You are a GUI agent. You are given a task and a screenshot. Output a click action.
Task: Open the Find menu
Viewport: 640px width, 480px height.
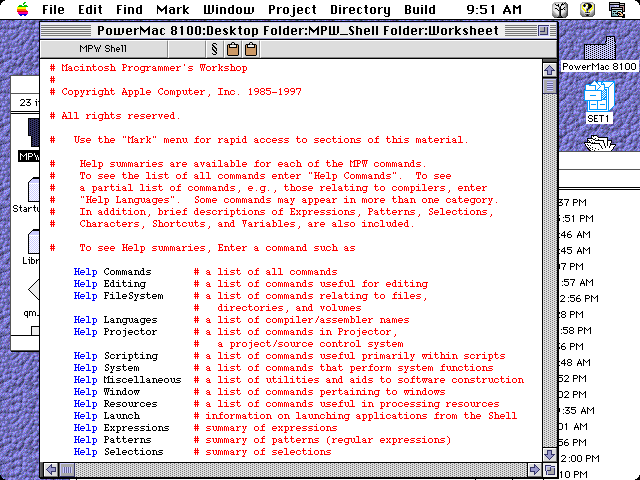pyautogui.click(x=129, y=9)
